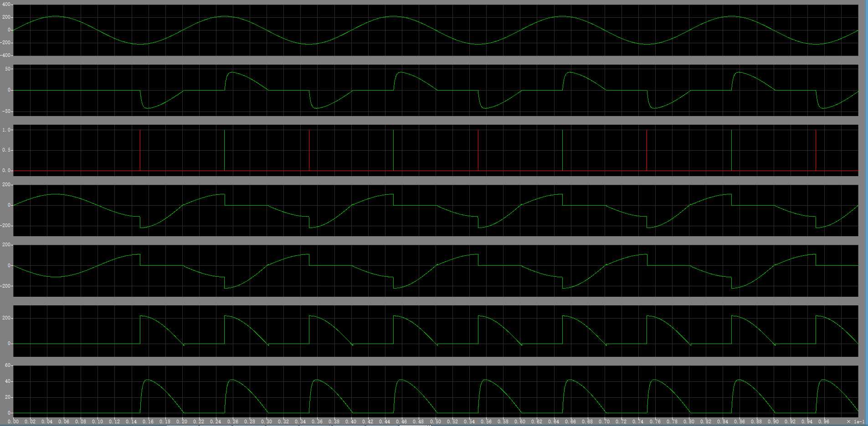Click the 0.20 time-axis label
Image resolution: width=868 pixels, height=426 pixels.
[182, 421]
